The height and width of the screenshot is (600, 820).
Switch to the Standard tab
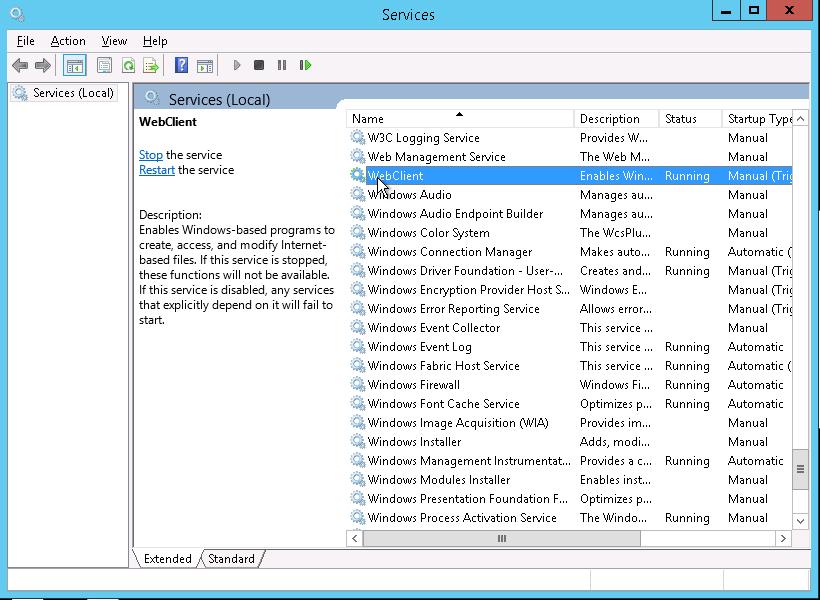[x=231, y=559]
